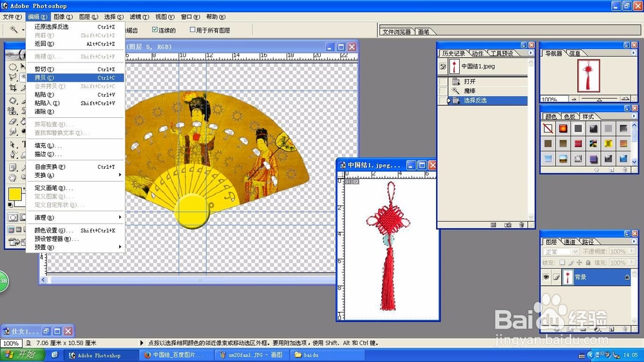
Task: Select the hand tool in toolbox
Action: point(13,178)
